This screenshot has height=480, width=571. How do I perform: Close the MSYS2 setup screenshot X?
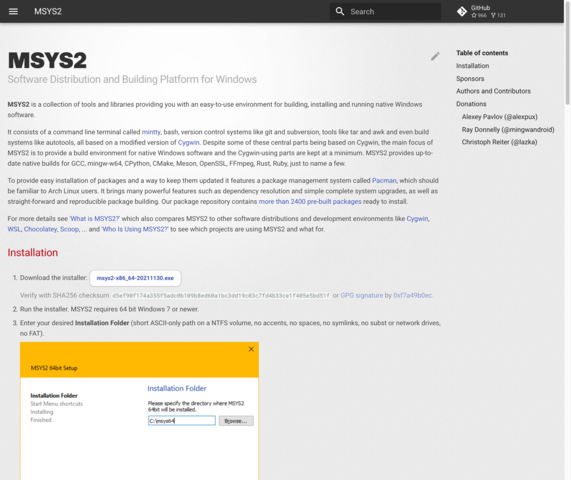pos(251,349)
